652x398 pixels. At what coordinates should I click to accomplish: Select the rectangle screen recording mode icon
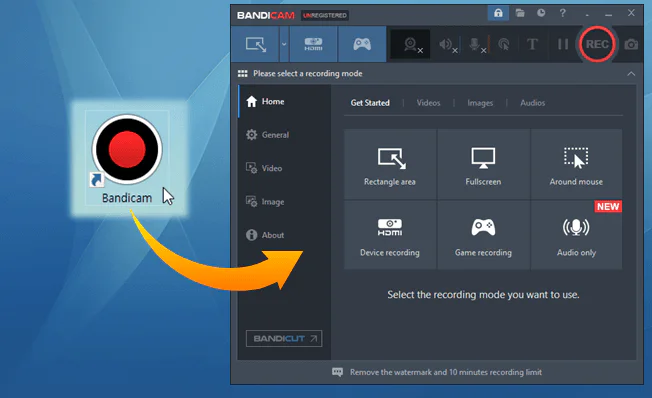(255, 44)
